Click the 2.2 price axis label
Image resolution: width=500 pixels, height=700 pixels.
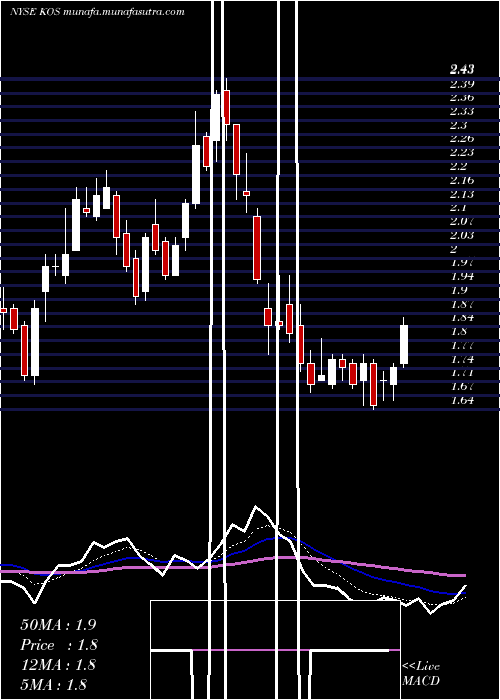(458, 167)
